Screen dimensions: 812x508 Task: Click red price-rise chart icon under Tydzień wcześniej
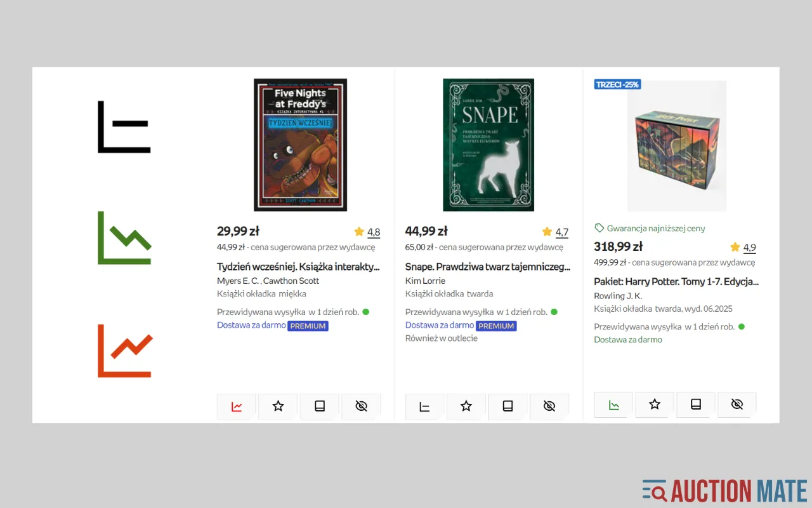(237, 406)
